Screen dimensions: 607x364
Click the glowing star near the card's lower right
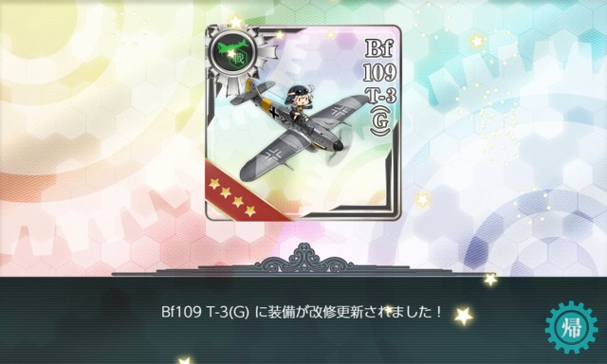[423, 200]
